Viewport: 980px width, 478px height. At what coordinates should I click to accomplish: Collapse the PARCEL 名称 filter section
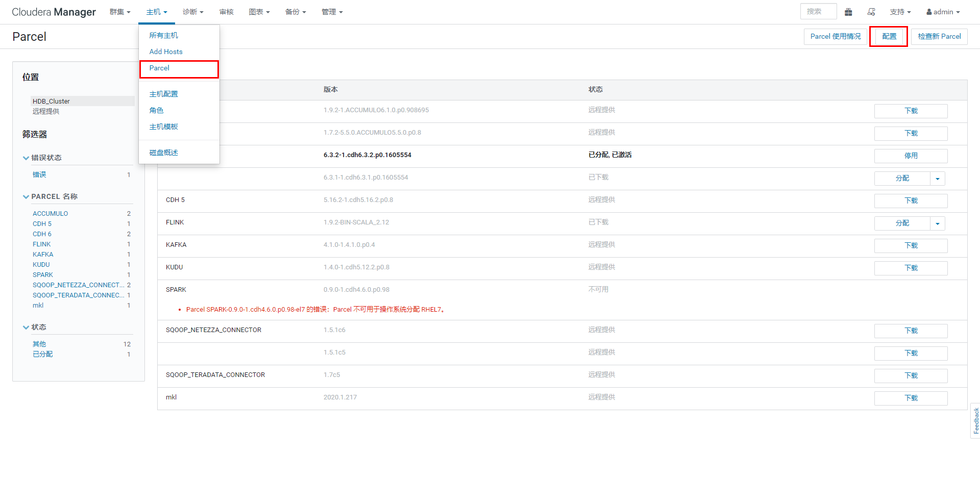tap(26, 196)
